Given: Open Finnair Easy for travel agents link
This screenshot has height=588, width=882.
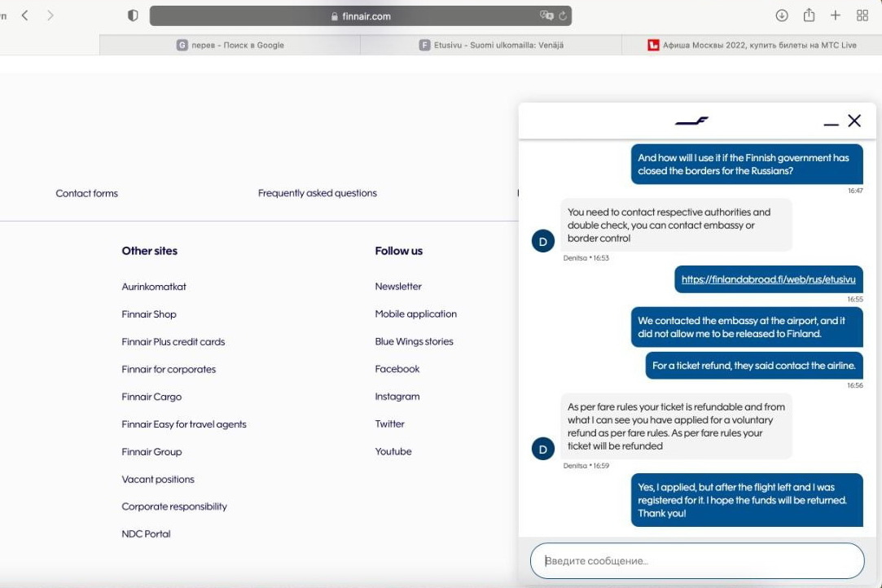Looking at the screenshot, I should coord(184,424).
